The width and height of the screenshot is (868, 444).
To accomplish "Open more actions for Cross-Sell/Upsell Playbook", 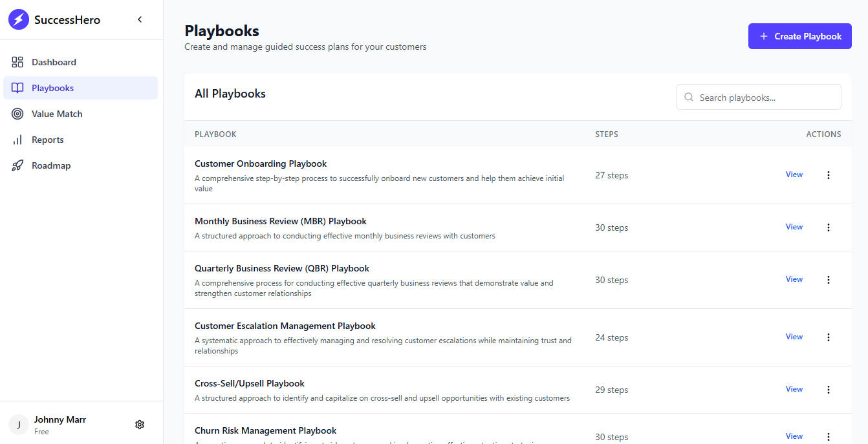I will click(x=828, y=390).
